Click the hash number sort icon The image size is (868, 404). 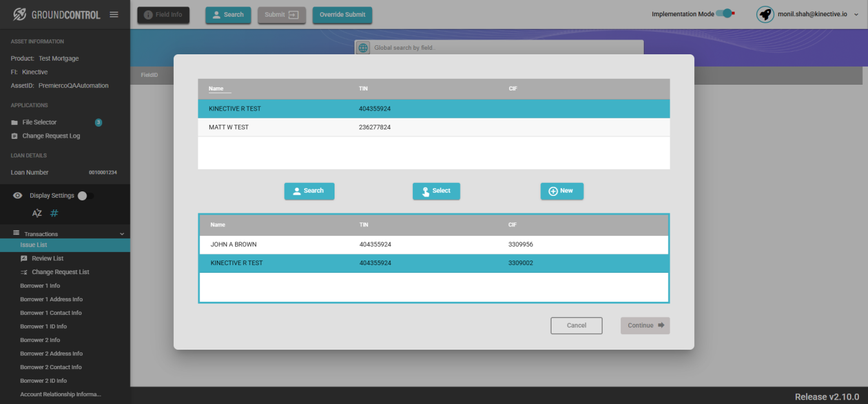click(54, 213)
